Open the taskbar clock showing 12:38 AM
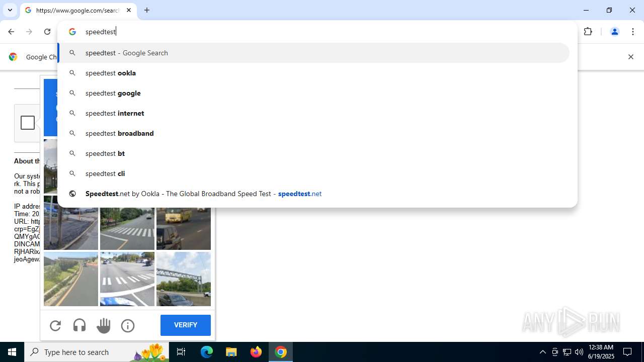Image resolution: width=644 pixels, height=362 pixels. pyautogui.click(x=601, y=352)
